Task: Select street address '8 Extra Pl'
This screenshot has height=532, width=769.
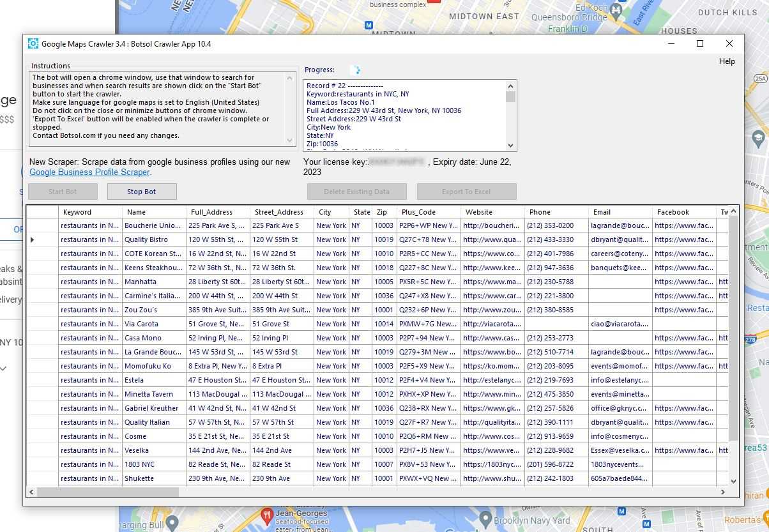Action: pos(282,366)
